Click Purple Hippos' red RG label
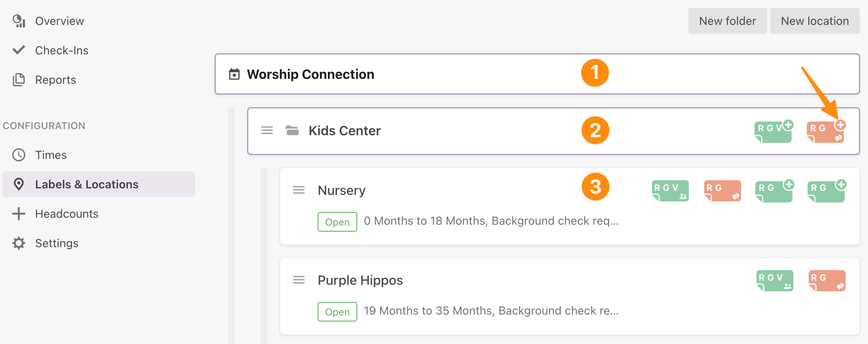868x344 pixels. [827, 281]
